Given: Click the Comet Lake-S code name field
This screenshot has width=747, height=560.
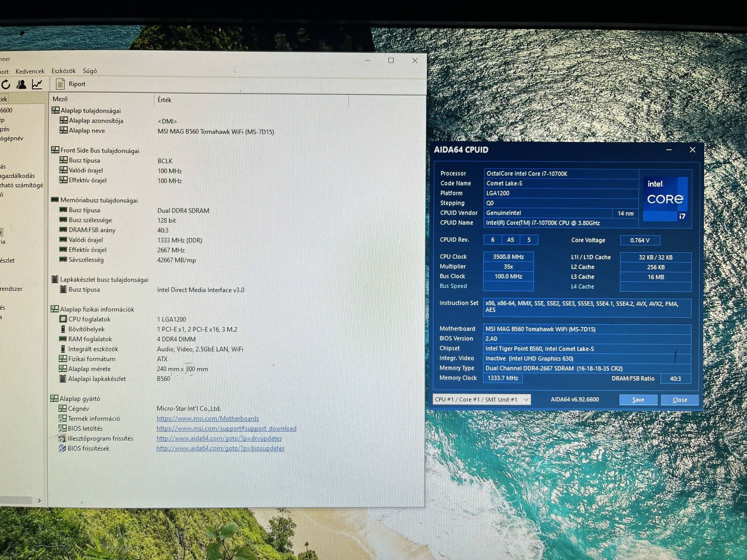Looking at the screenshot, I should pos(561,183).
